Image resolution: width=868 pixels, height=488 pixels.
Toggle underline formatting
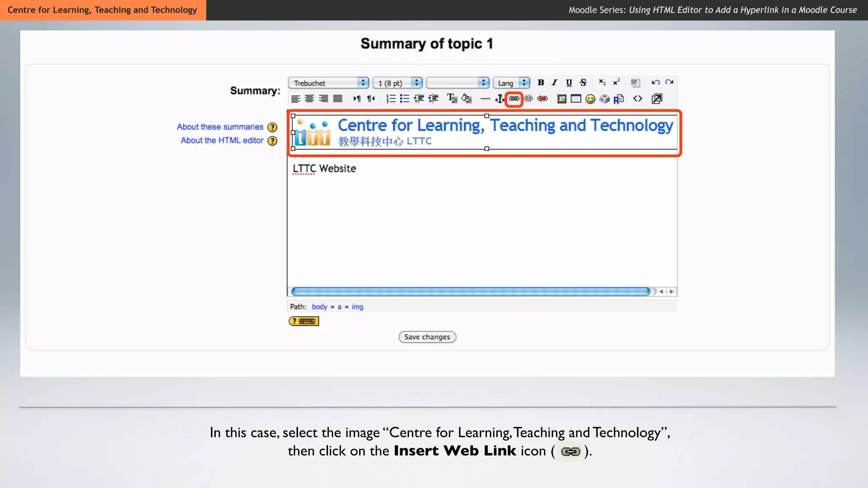tap(569, 83)
